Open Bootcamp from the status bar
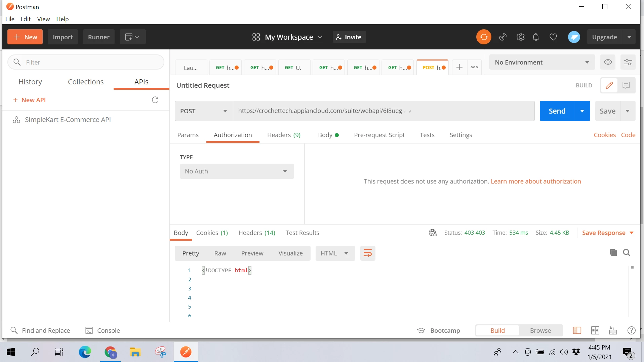 click(438, 330)
